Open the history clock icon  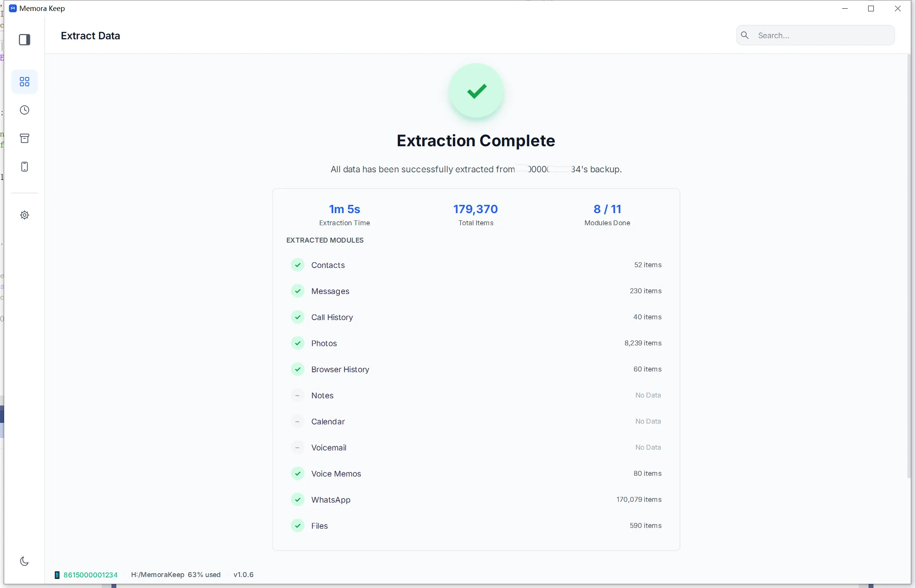tap(25, 110)
